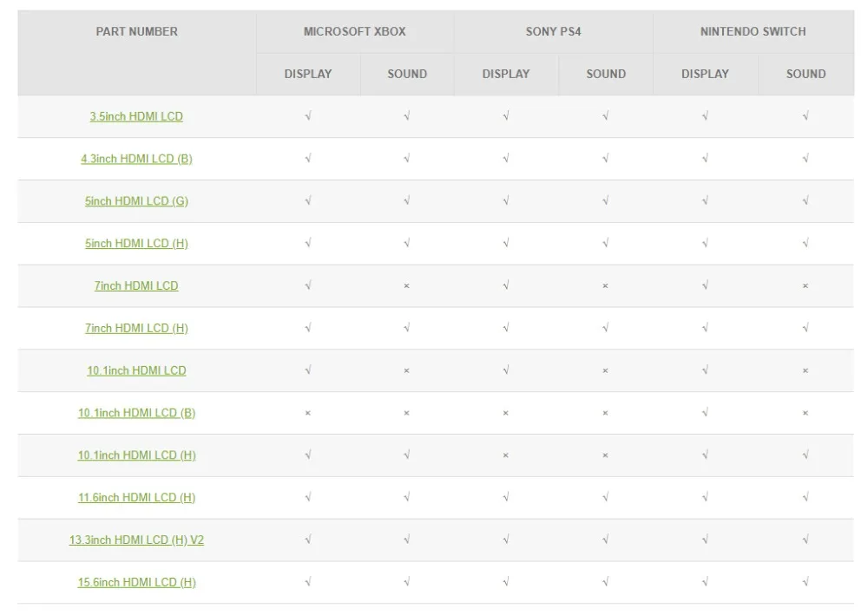Select the SOUND subheader under Sony PS4
The height and width of the screenshot is (615, 868).
(606, 74)
